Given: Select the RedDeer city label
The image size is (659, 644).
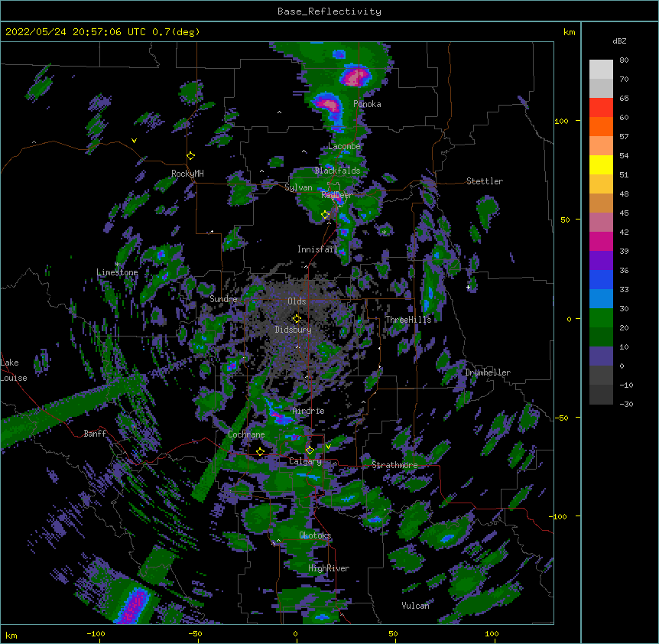Looking at the screenshot, I should coord(337,195).
